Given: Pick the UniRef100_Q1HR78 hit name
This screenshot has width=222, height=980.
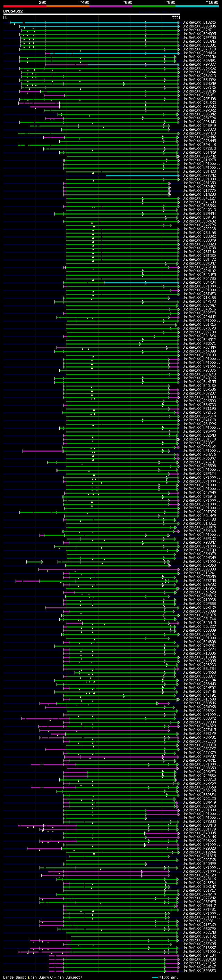Looking at the screenshot, I should 199,160.
